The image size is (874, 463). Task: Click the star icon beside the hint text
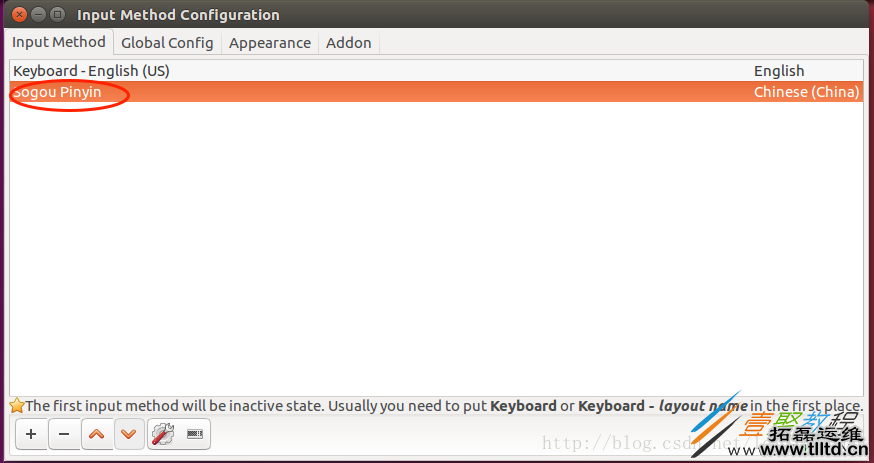click(x=17, y=406)
